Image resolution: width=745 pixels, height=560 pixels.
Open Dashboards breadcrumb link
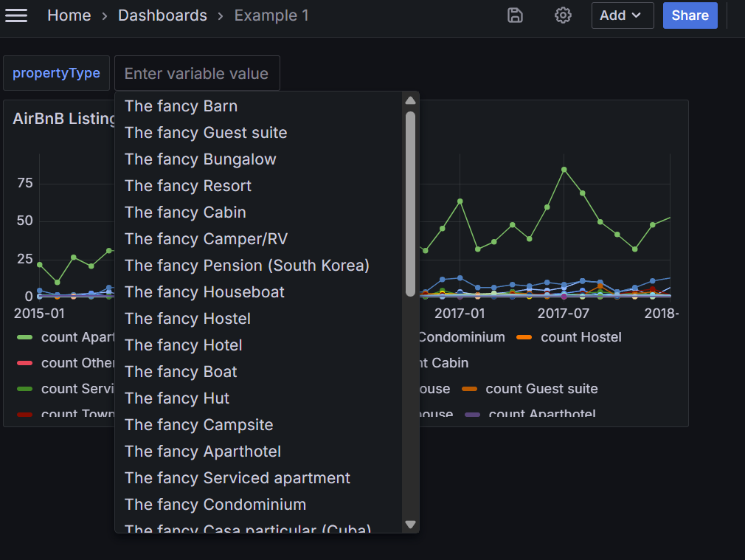(x=162, y=15)
